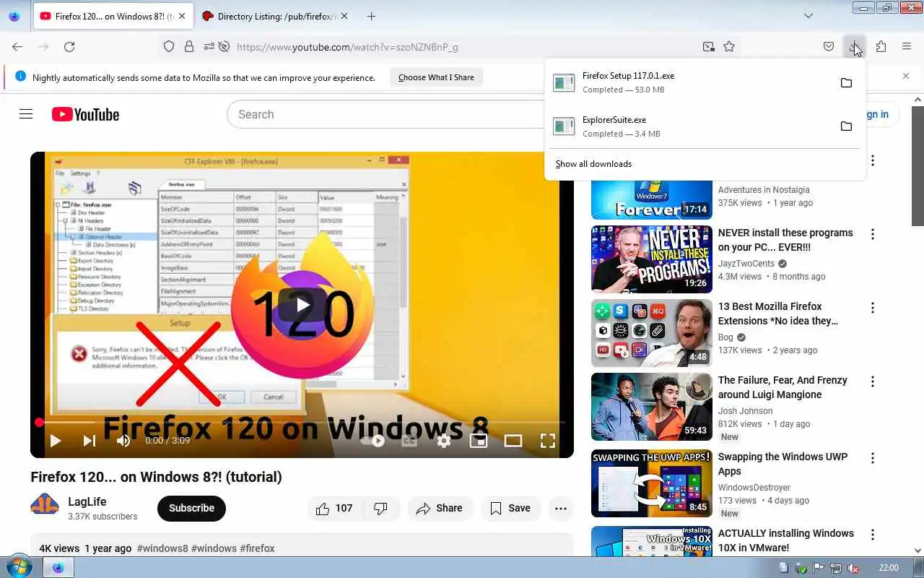Click the #windows8 hashtag link

(x=162, y=548)
